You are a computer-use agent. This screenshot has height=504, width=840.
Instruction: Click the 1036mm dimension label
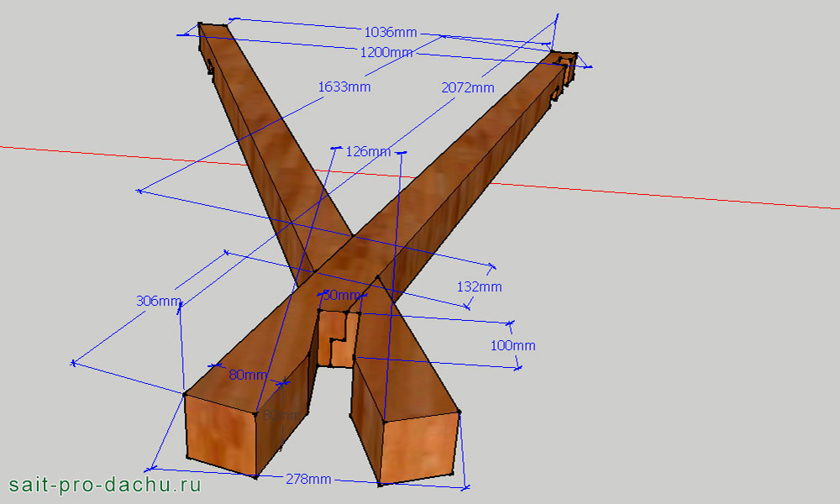pyautogui.click(x=390, y=32)
